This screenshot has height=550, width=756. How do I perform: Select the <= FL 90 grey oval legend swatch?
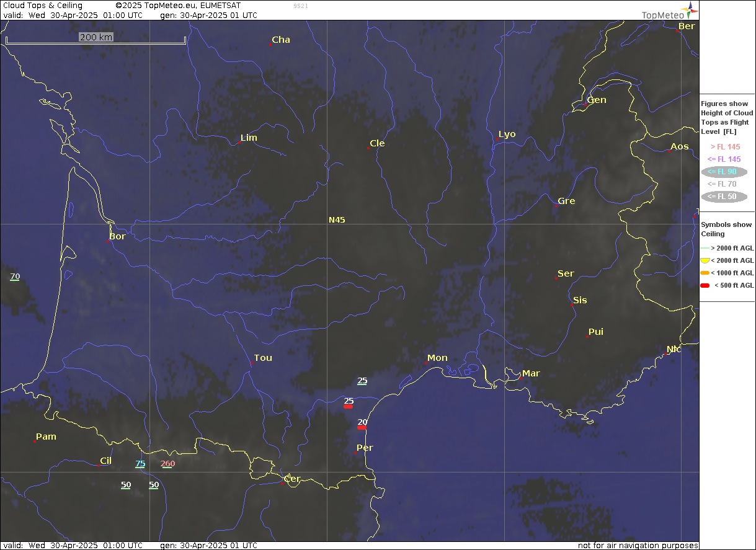pyautogui.click(x=724, y=172)
